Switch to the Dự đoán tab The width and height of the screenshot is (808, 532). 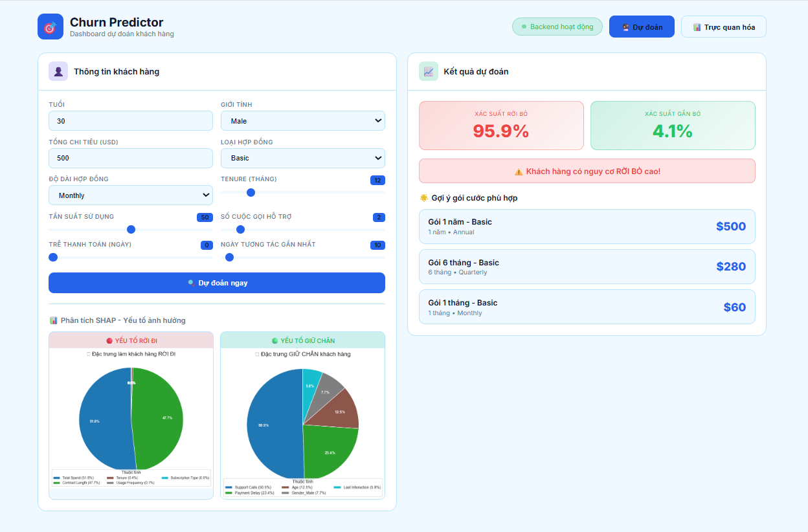point(641,27)
